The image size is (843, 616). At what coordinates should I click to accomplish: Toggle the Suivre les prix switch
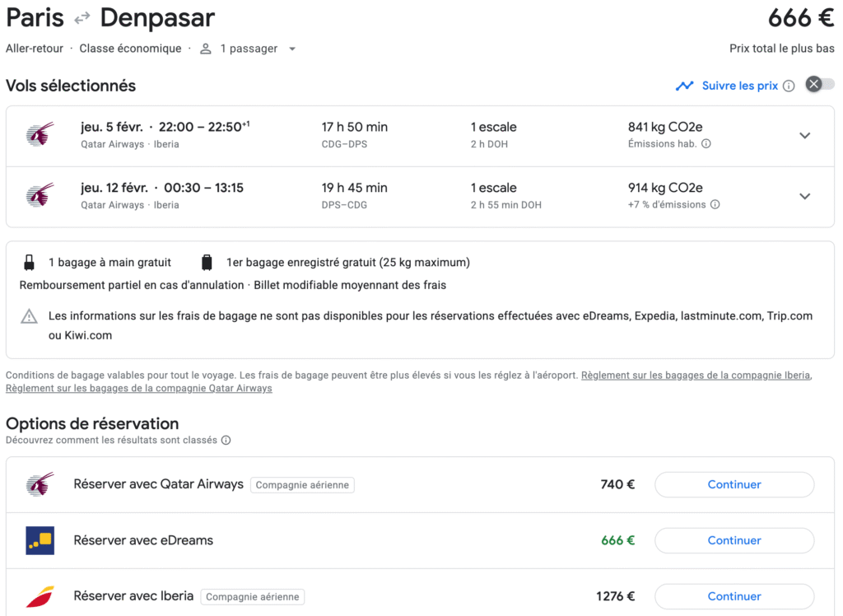(x=820, y=85)
